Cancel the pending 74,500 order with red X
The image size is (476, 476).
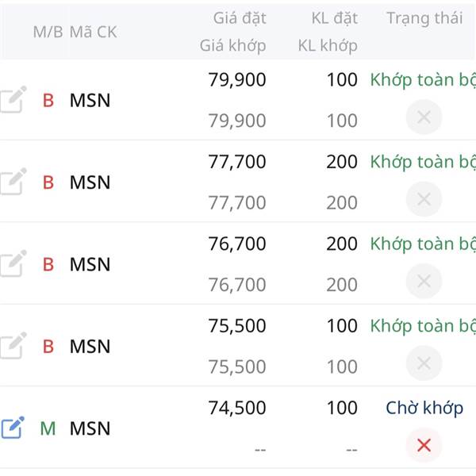[x=424, y=446]
